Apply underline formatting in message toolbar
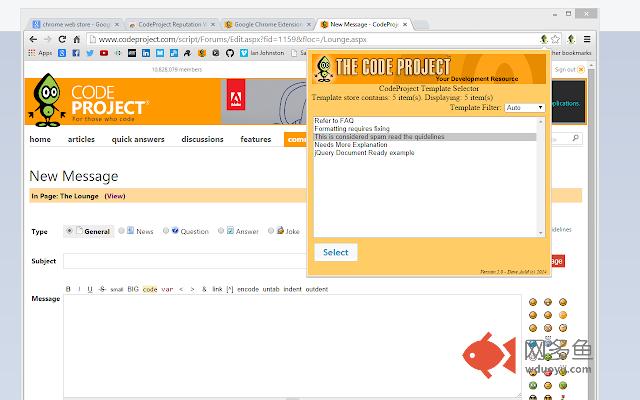 click(90, 289)
